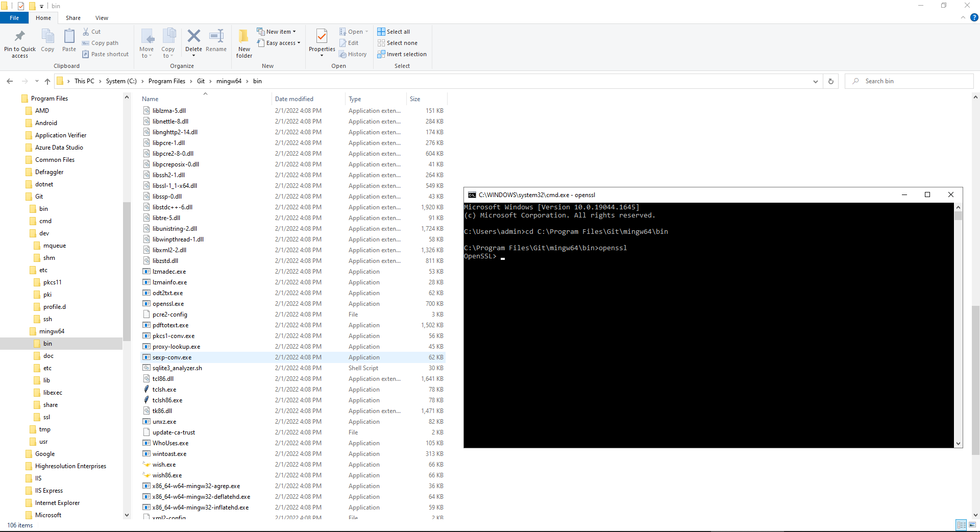Viewport: 980px width, 532px height.
Task: Click Paste shortcut in ribbon
Action: tap(105, 54)
